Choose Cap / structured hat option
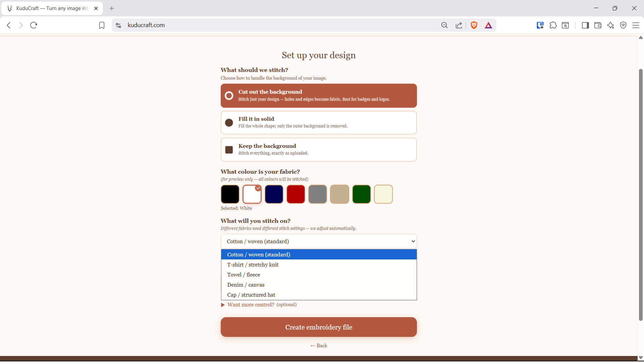The width and height of the screenshot is (644, 362). click(319, 295)
